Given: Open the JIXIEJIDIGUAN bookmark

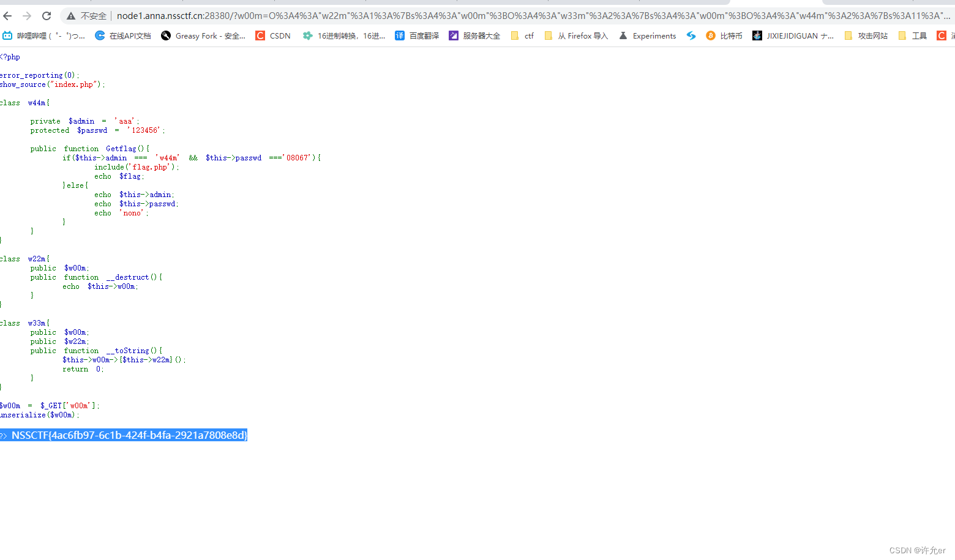Looking at the screenshot, I should 793,36.
